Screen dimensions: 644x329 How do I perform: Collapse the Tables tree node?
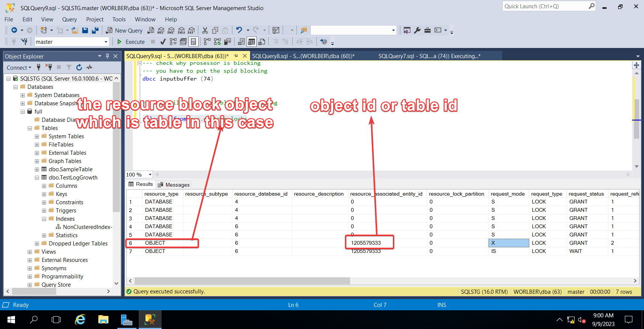pyautogui.click(x=30, y=128)
